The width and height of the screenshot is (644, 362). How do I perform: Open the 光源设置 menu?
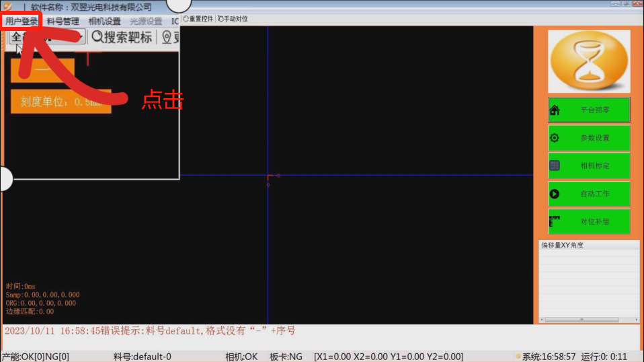click(146, 22)
